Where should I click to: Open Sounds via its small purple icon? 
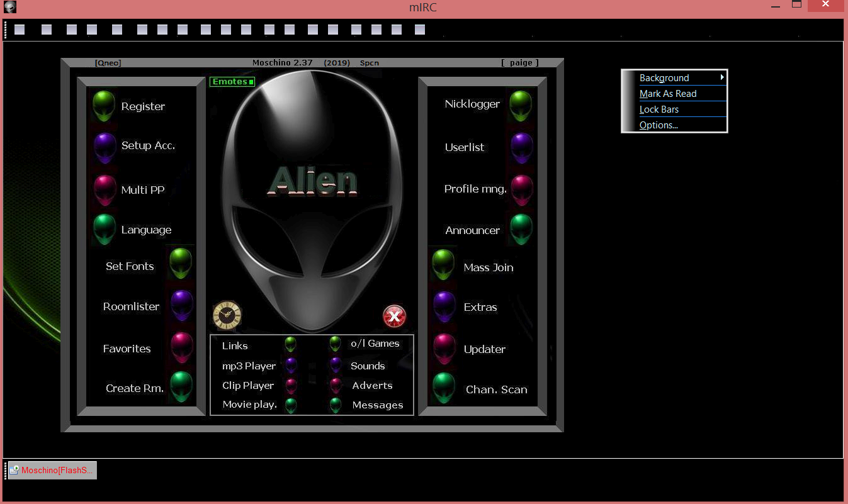click(x=336, y=366)
